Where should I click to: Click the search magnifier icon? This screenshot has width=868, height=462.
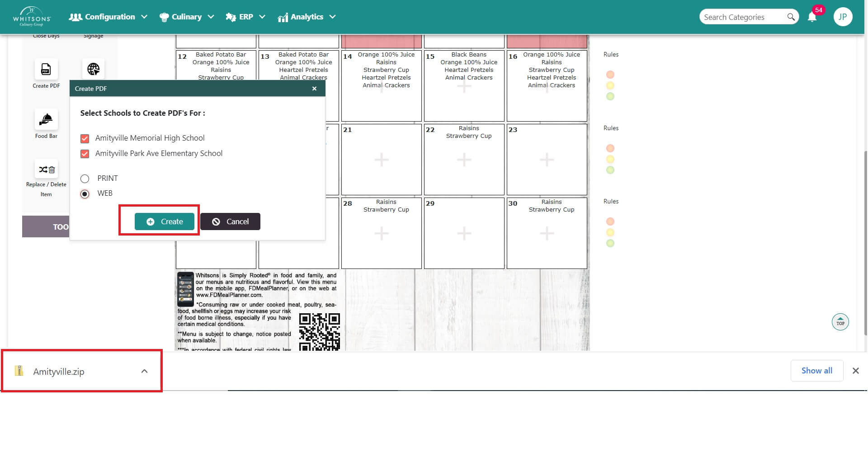(x=791, y=17)
